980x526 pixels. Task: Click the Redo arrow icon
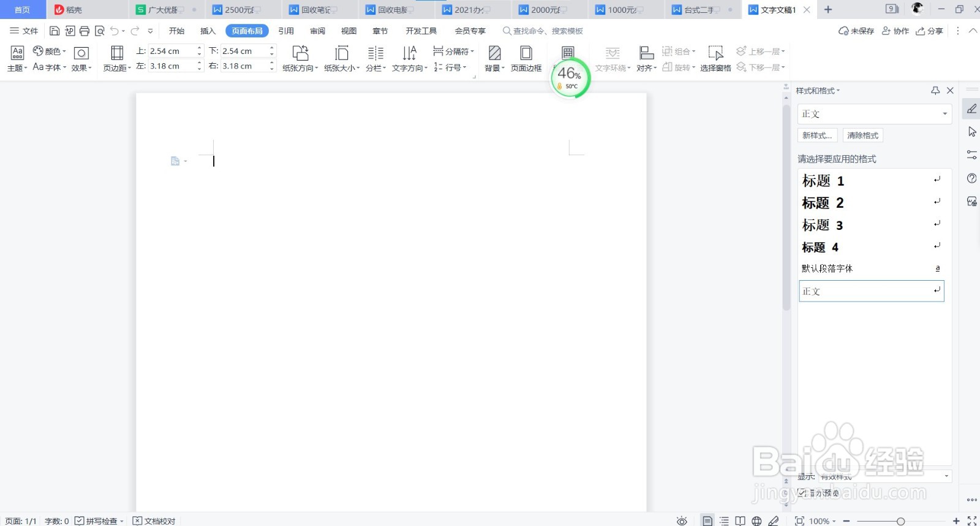tap(135, 31)
